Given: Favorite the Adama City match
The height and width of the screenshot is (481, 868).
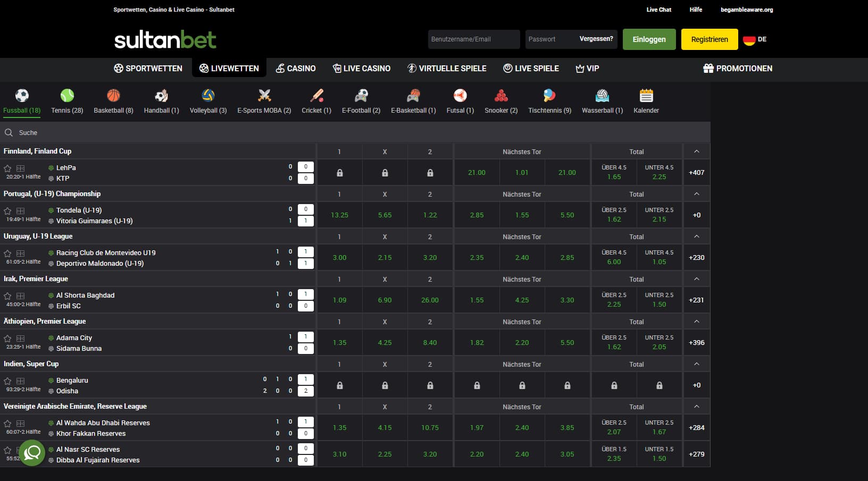Looking at the screenshot, I should [x=7, y=339].
